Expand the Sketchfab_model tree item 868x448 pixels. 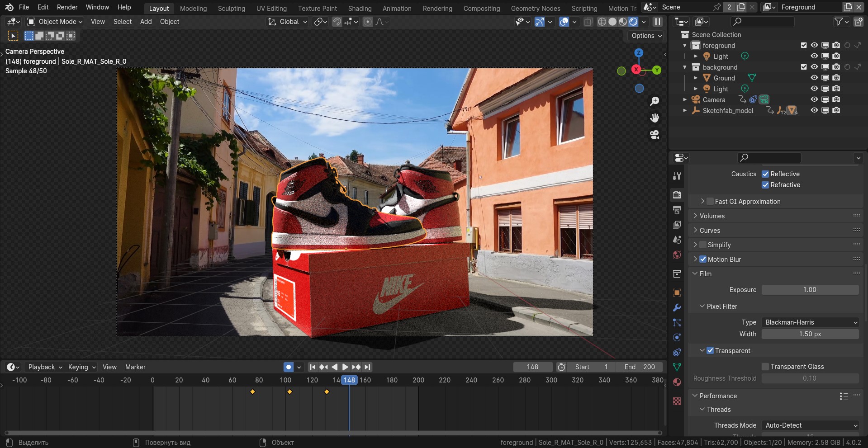coord(685,111)
